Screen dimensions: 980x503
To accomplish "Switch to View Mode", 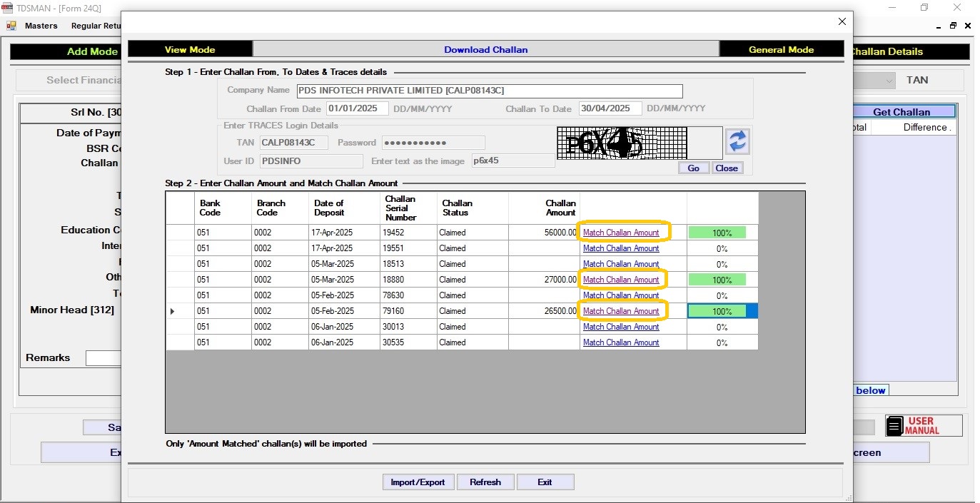I will point(190,49).
